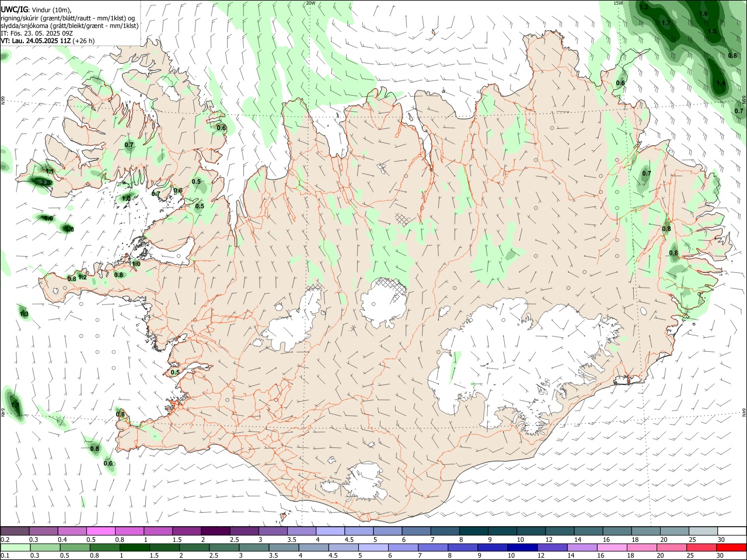The height and width of the screenshot is (560, 747).
Task: Pick the lavender 4 mm snow scale swatch
Action: click(x=330, y=531)
